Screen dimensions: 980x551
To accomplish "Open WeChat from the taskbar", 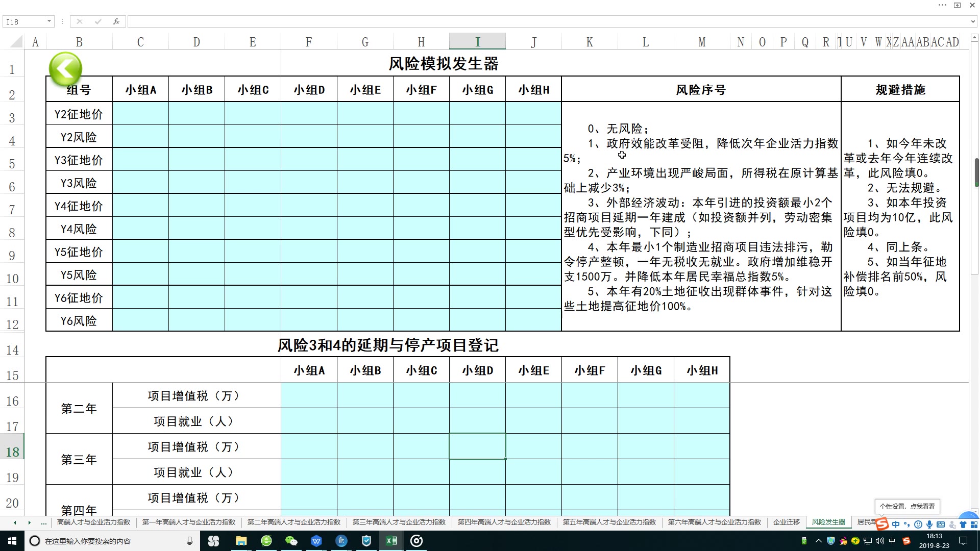I will click(291, 541).
